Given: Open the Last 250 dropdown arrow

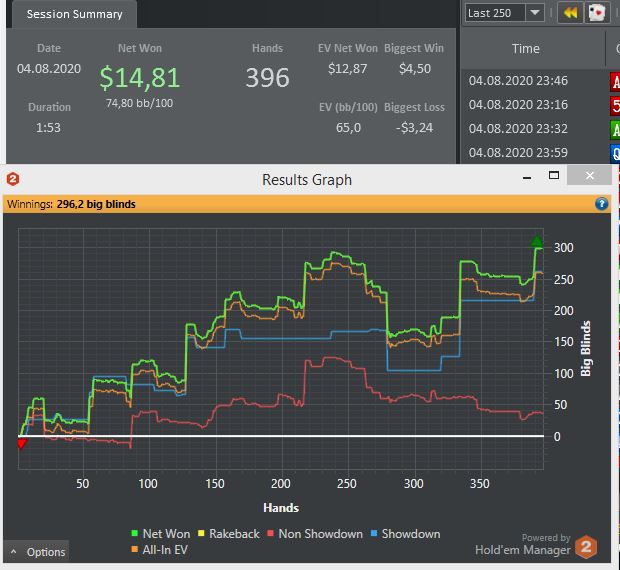Looking at the screenshot, I should (535, 13).
